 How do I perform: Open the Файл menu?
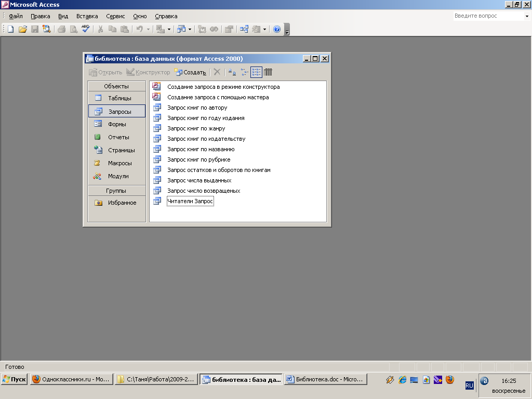16,16
